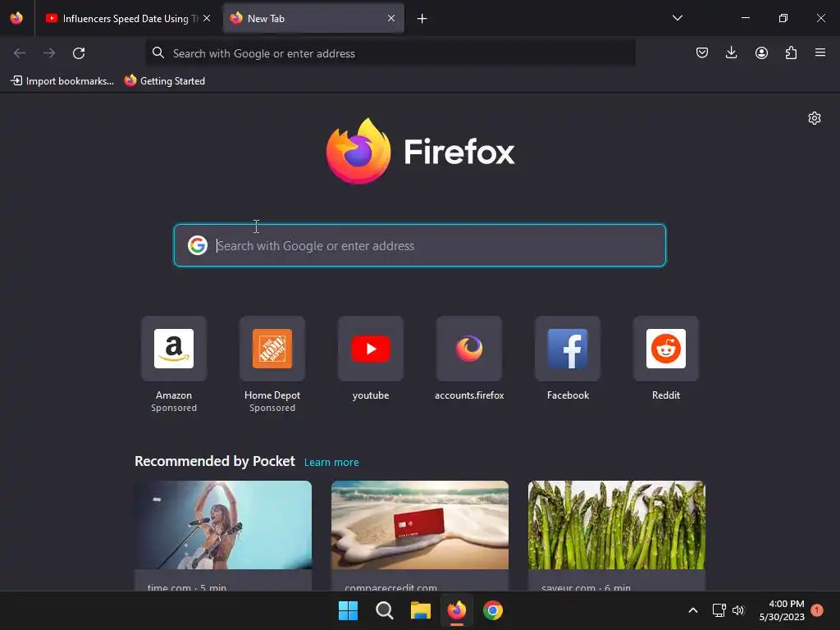This screenshot has width=840, height=630.
Task: Launch Google Chrome from taskbar
Action: pyautogui.click(x=493, y=610)
